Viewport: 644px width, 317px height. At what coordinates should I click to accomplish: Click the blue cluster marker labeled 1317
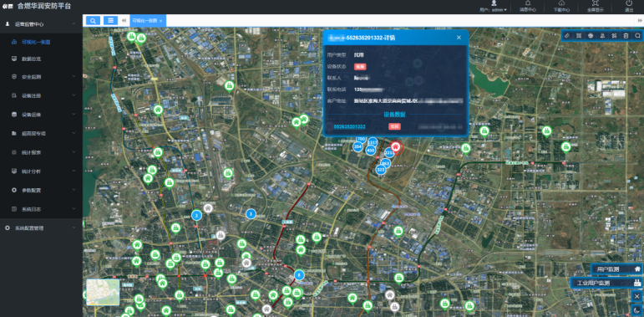tap(373, 142)
